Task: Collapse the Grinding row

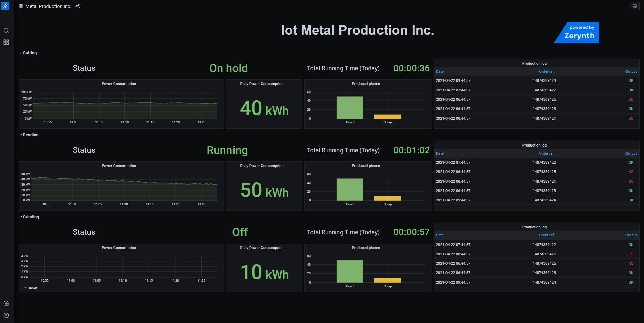Action: point(30,217)
